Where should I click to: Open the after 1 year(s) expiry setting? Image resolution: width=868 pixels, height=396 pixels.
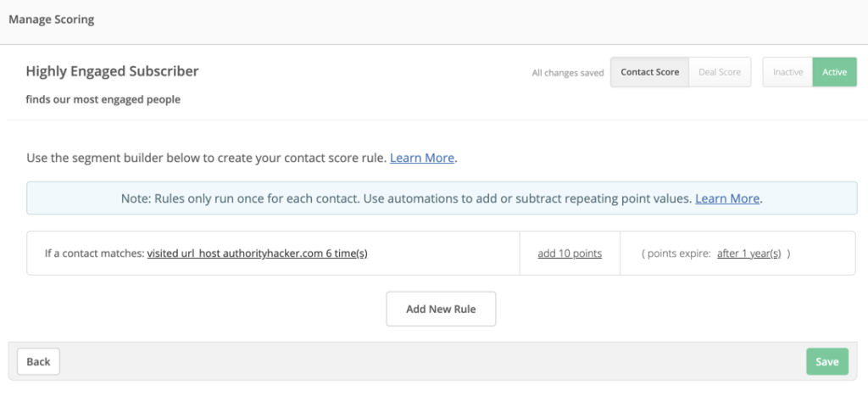click(x=748, y=254)
